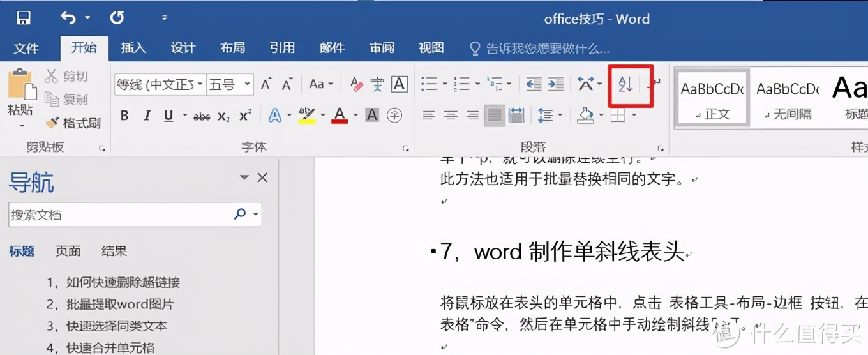The image size is (868, 355).
Task: Click the Undo arrow icon
Action: coord(68,17)
